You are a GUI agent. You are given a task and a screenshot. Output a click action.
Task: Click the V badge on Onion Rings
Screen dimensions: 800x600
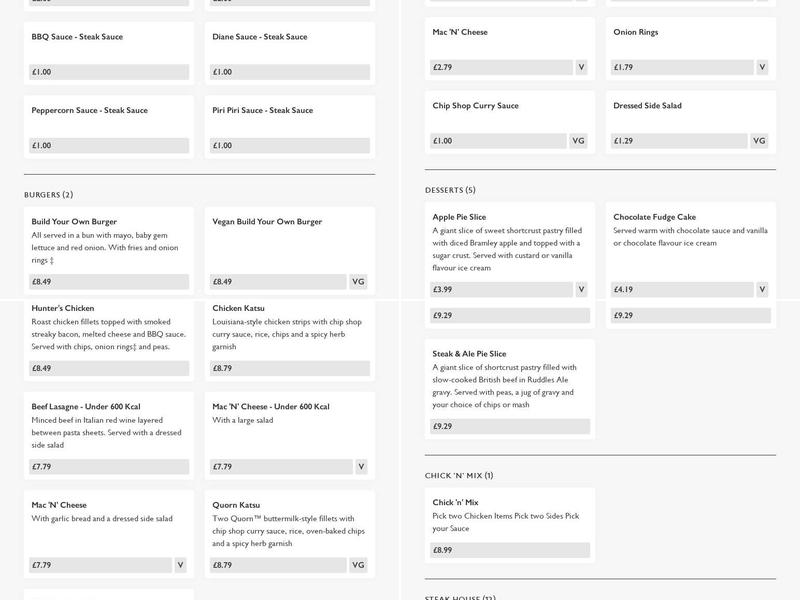pos(762,68)
